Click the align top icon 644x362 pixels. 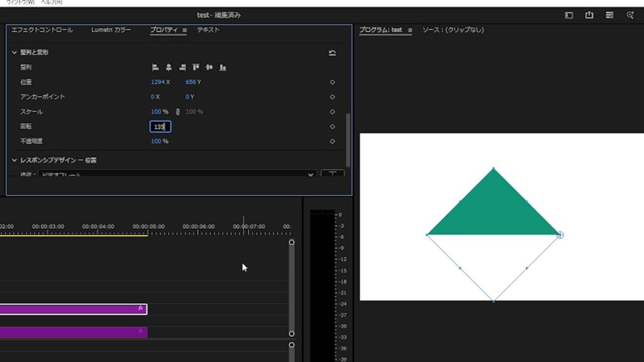pos(196,67)
